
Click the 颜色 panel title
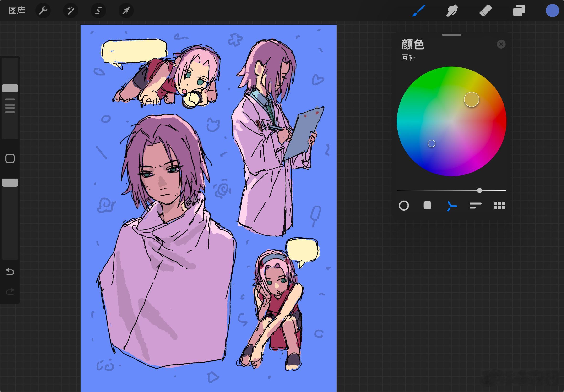point(413,44)
